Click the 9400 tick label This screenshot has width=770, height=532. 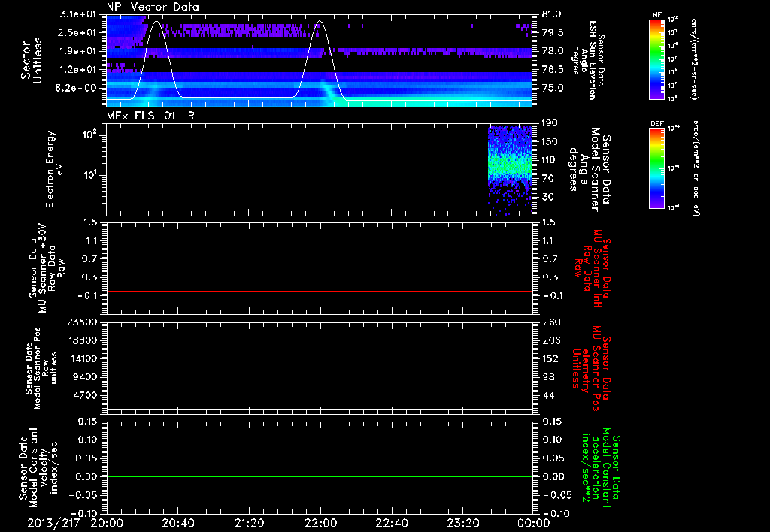pos(85,377)
